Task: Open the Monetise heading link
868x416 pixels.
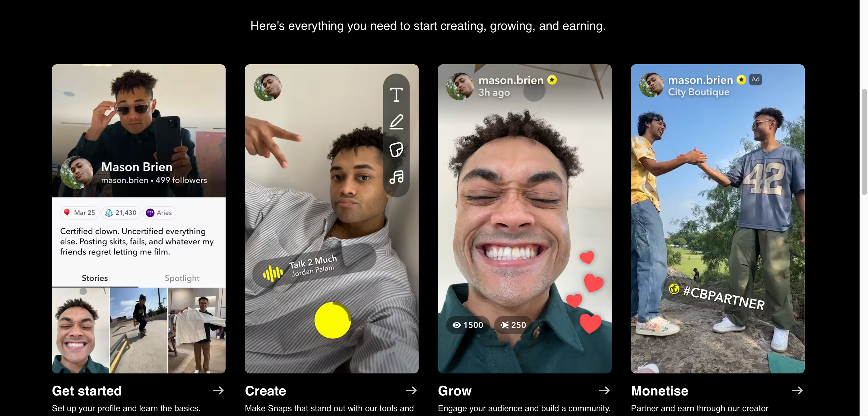Action: tap(659, 391)
